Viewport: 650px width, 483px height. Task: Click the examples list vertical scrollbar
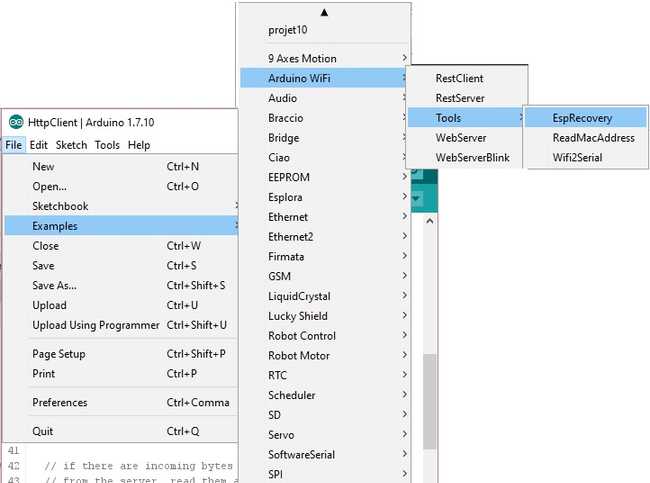pyautogui.click(x=431, y=400)
